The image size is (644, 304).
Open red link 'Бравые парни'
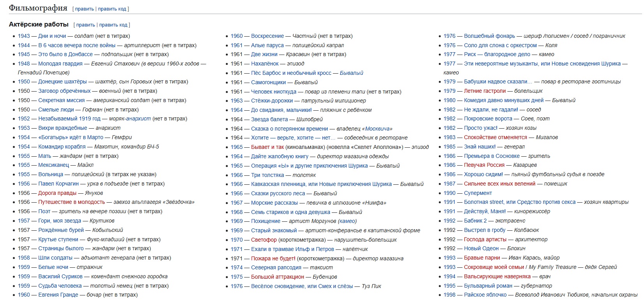482,258
